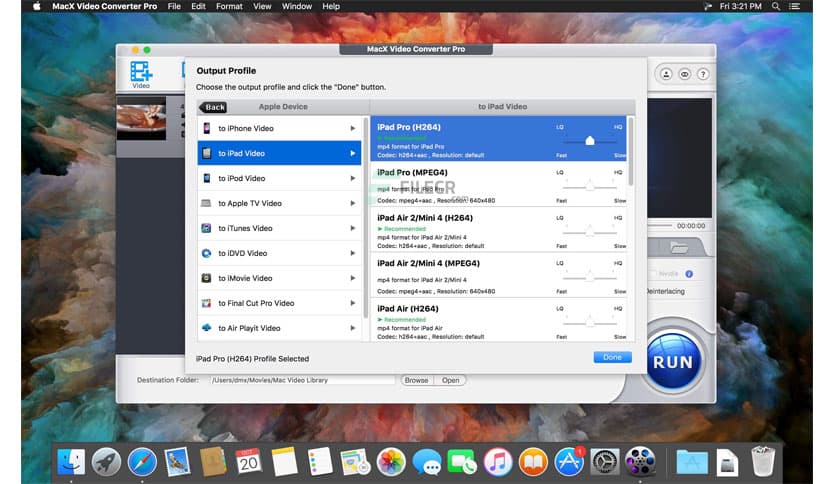836x484 pixels.
Task: Click the iPad Air 2/Mini 4 (H264) slider
Action: (x=590, y=232)
